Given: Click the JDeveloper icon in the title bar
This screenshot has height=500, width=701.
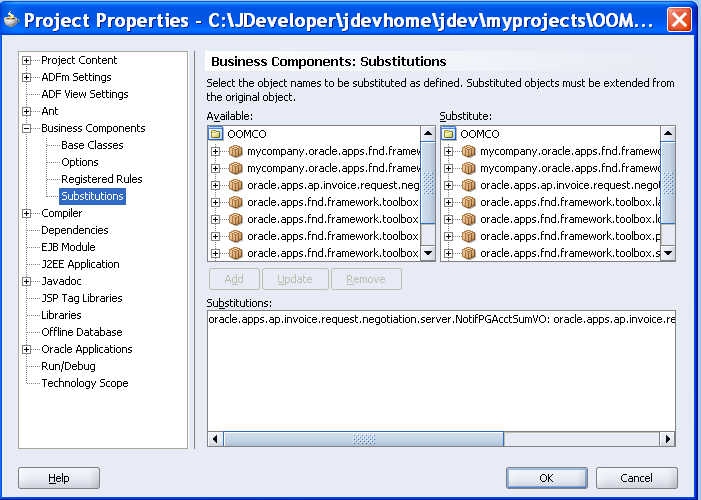Looking at the screenshot, I should click(11, 20).
